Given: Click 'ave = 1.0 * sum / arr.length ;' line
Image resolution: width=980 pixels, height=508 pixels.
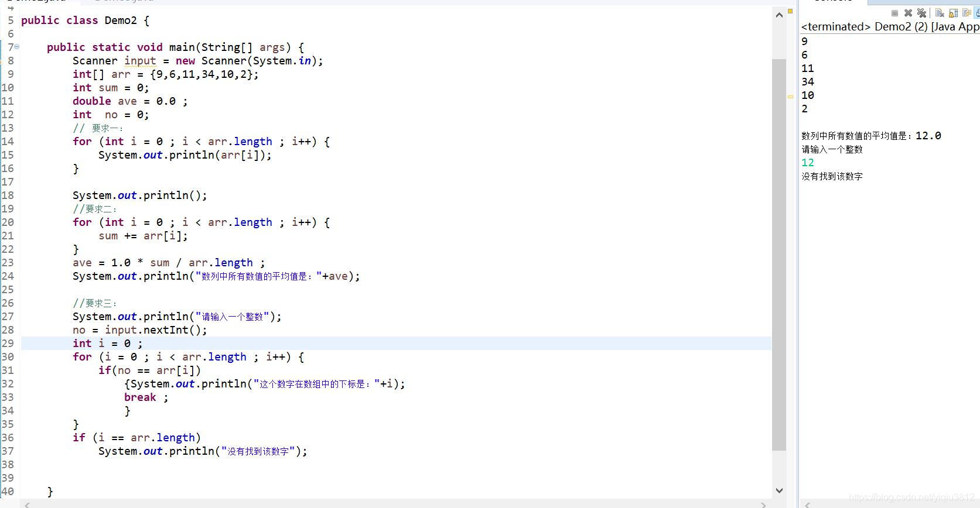Looking at the screenshot, I should [x=169, y=263].
